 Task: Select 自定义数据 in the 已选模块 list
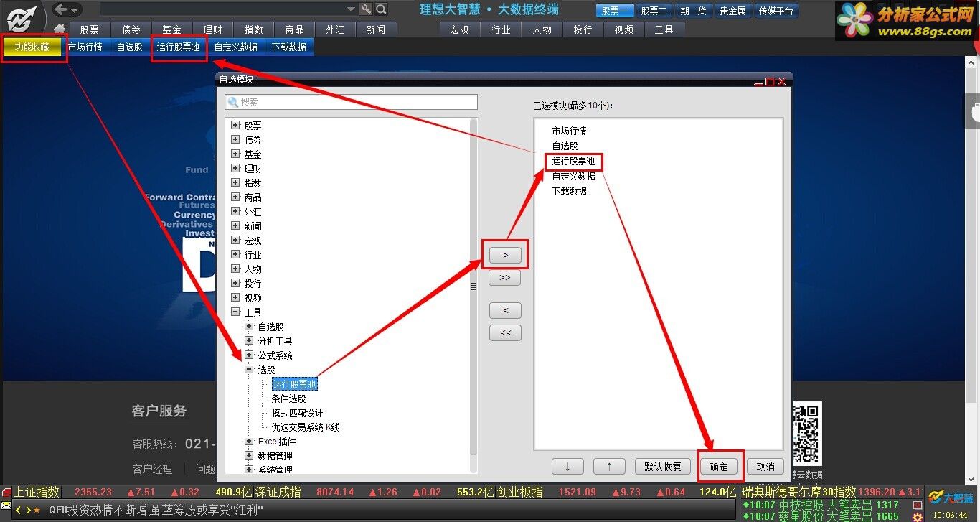pos(573,176)
